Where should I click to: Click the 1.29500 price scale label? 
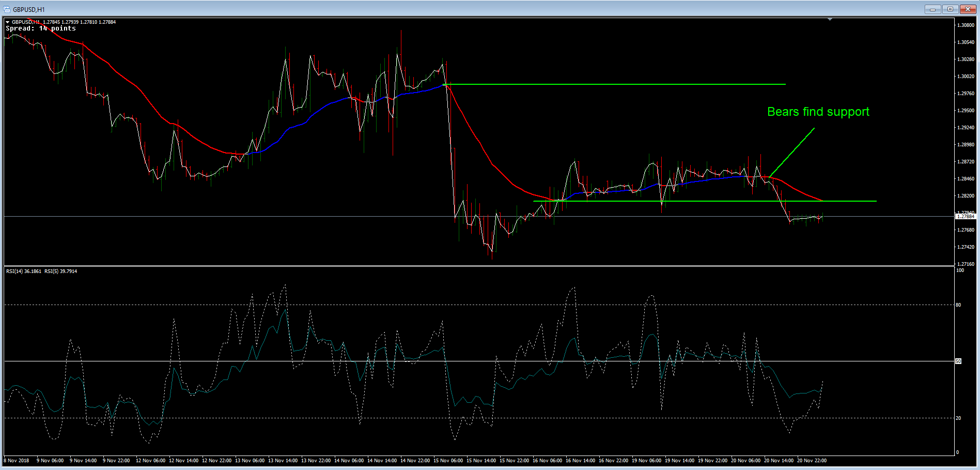coord(966,110)
